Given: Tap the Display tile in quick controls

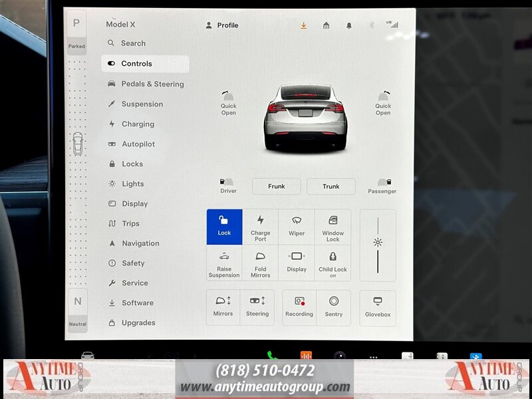Looking at the screenshot, I should [297, 263].
